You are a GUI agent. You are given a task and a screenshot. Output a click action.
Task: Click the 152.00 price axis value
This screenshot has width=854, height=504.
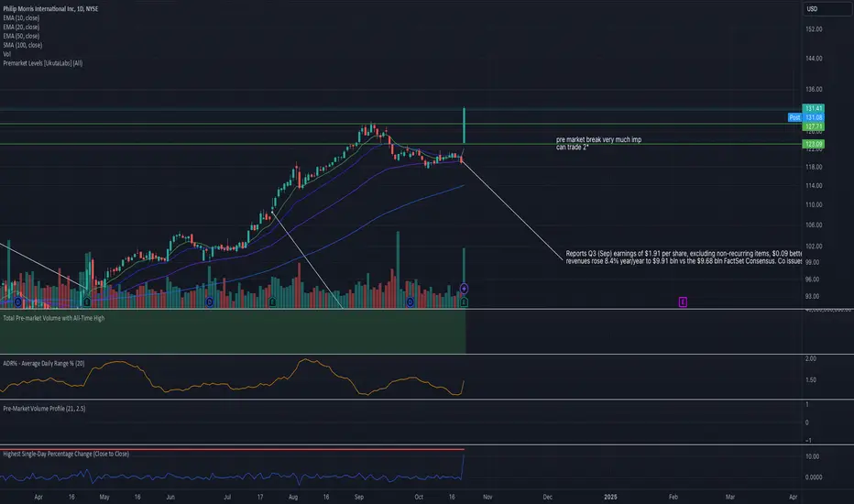point(814,29)
